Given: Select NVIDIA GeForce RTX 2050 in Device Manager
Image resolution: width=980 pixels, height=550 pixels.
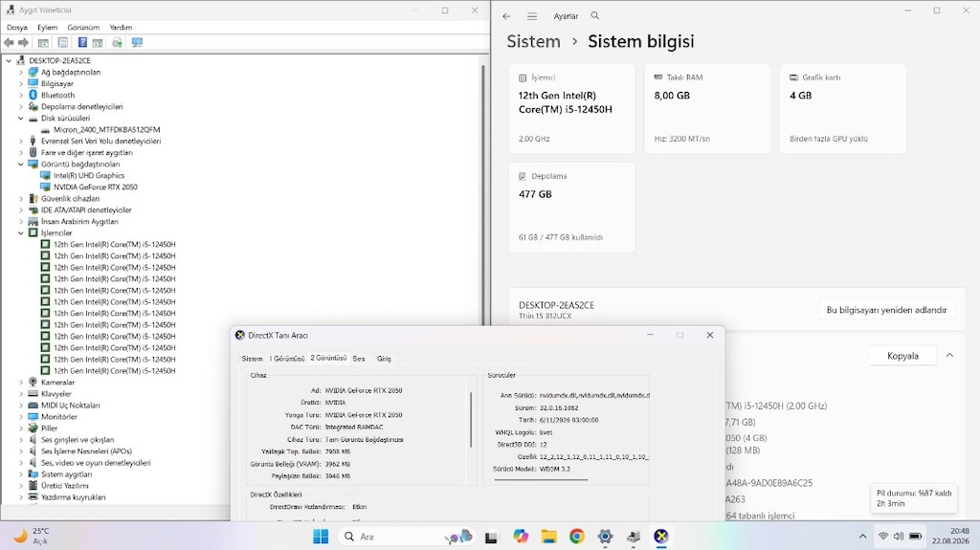Looking at the screenshot, I should (95, 187).
